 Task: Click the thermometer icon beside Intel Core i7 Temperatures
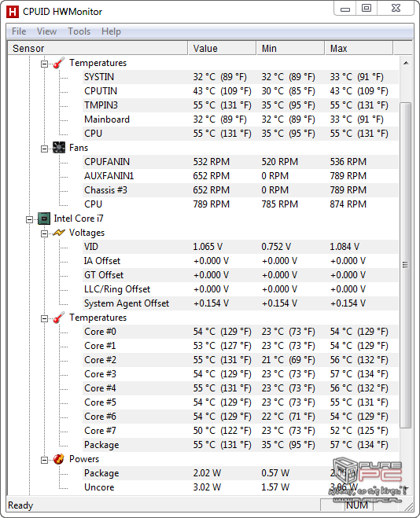click(59, 318)
